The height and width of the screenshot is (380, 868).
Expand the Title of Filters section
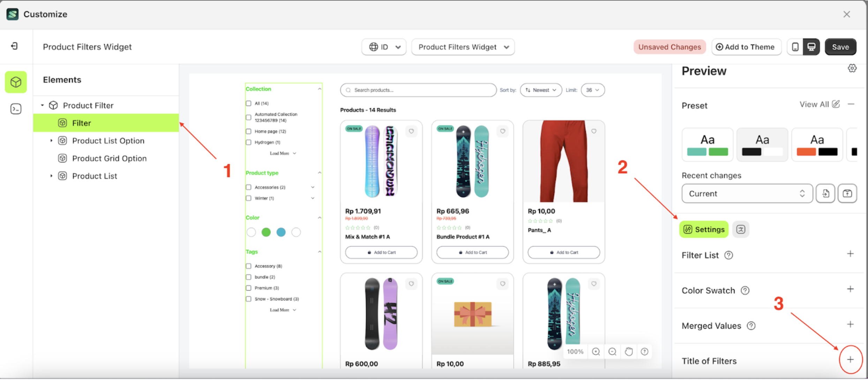[x=850, y=360]
